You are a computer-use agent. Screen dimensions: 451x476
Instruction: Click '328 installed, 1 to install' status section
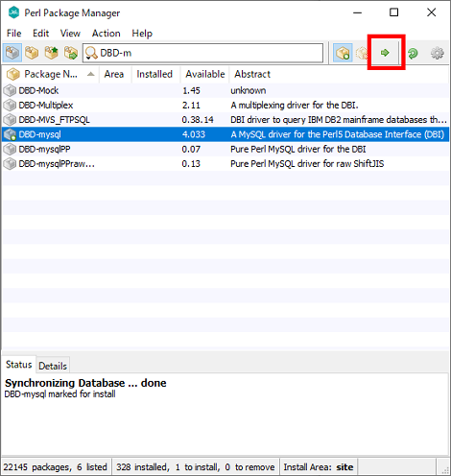coord(196,467)
